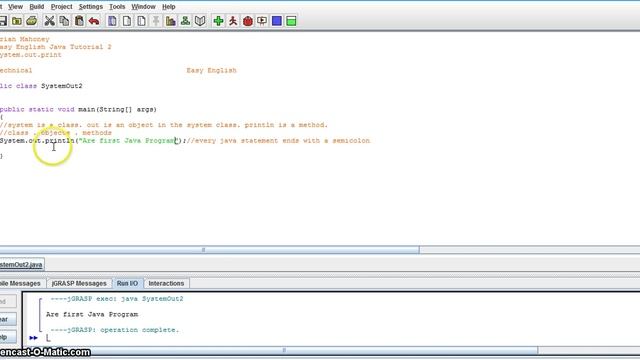The width and height of the screenshot is (640, 360).
Task: Click the Print icon in the toolbar
Action: (x=31, y=21)
